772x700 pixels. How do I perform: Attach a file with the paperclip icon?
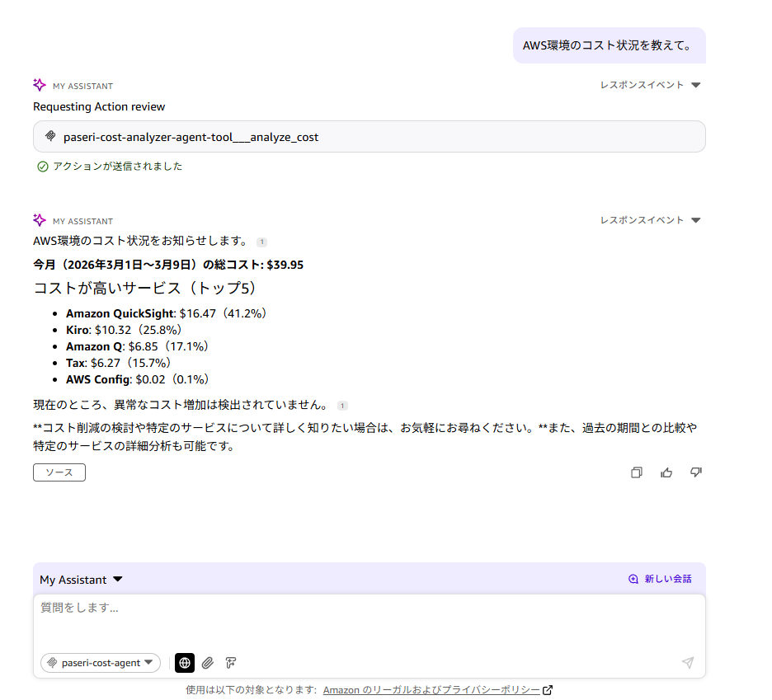208,662
